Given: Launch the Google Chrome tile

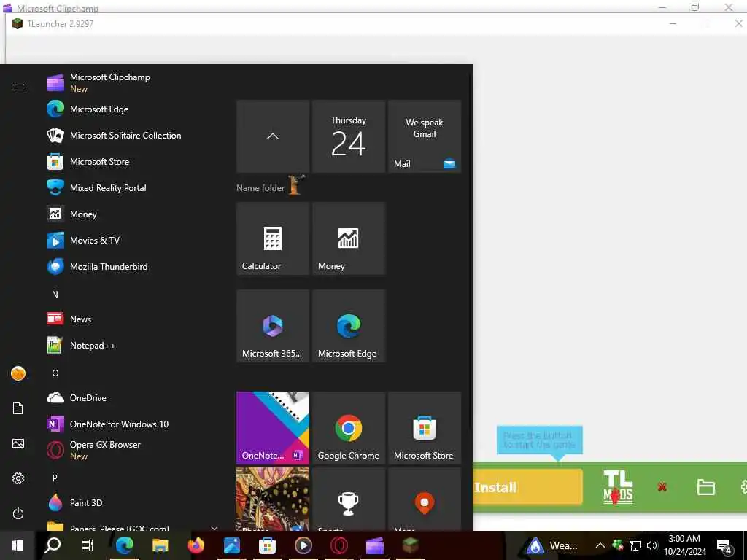Looking at the screenshot, I should [349, 427].
